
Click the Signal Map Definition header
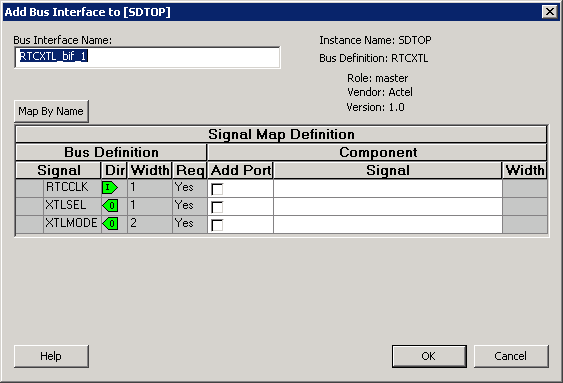(281, 134)
